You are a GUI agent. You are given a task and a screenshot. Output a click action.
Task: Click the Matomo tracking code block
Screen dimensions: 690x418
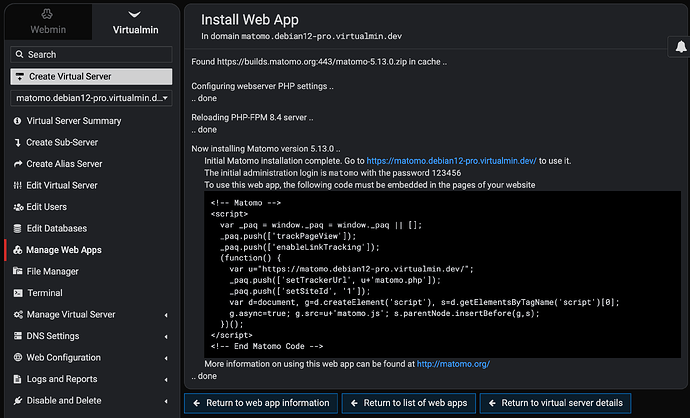(x=442, y=275)
